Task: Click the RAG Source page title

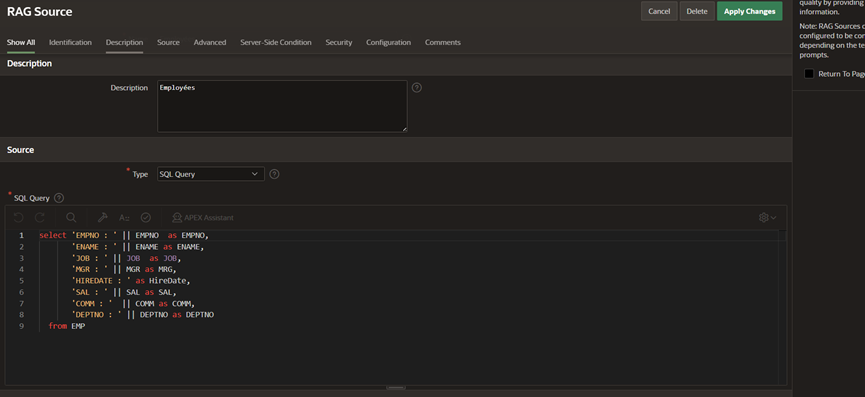Action: point(39,11)
